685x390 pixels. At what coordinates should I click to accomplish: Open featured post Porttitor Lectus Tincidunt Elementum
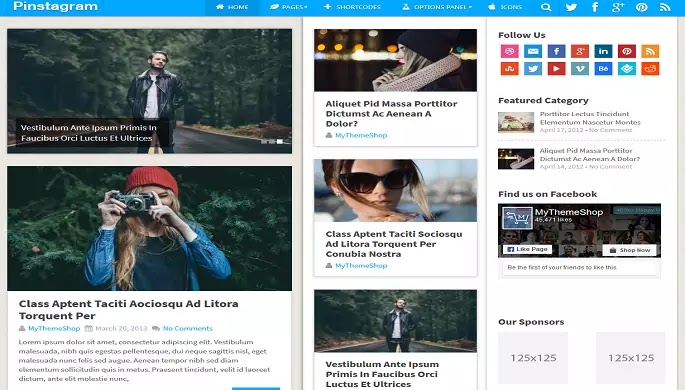point(590,118)
